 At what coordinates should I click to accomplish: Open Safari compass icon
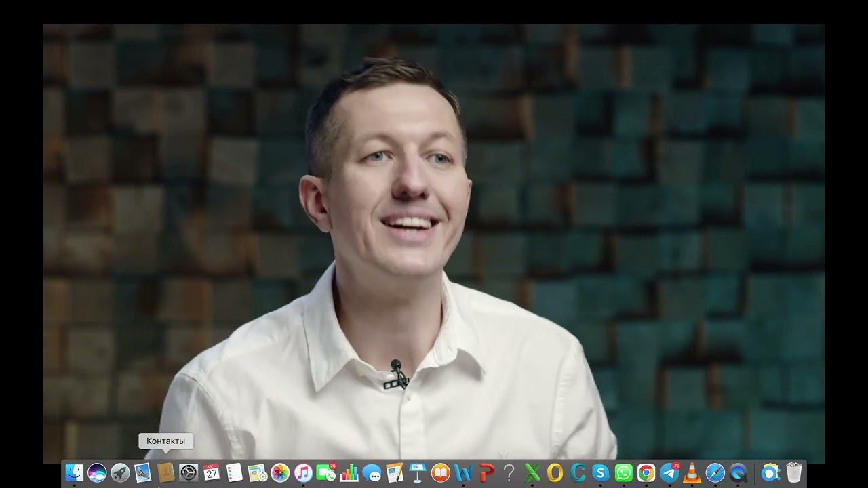coord(715,472)
